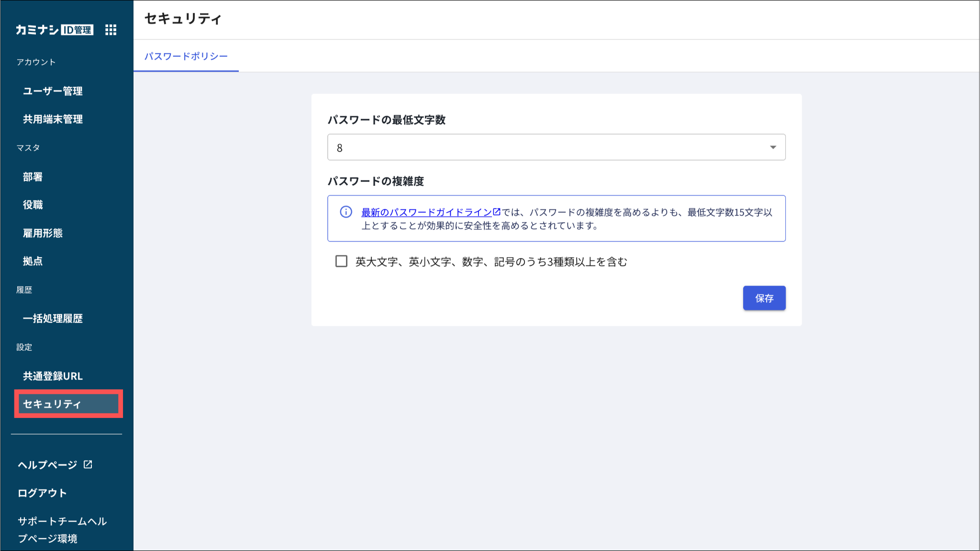Switch to the パスワードポリシー tab
The width and height of the screenshot is (980, 551).
click(x=186, y=56)
